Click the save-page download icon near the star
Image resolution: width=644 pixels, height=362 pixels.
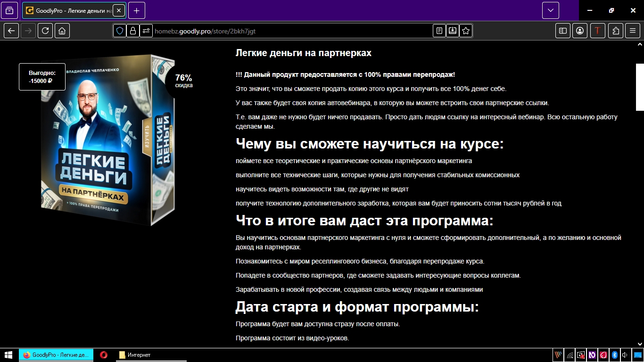pyautogui.click(x=453, y=30)
